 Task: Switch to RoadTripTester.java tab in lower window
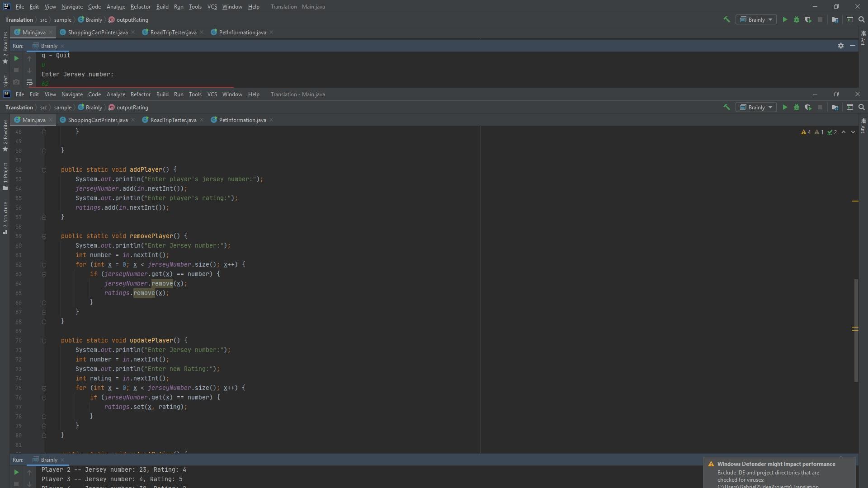click(173, 120)
